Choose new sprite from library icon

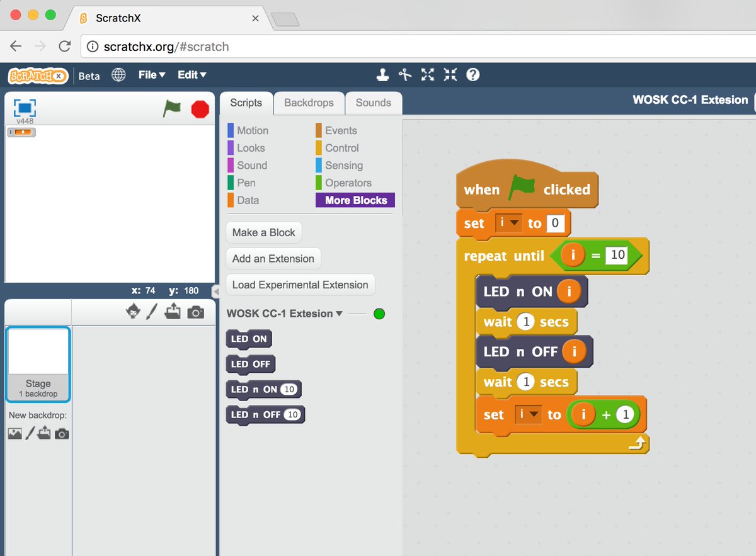click(133, 311)
